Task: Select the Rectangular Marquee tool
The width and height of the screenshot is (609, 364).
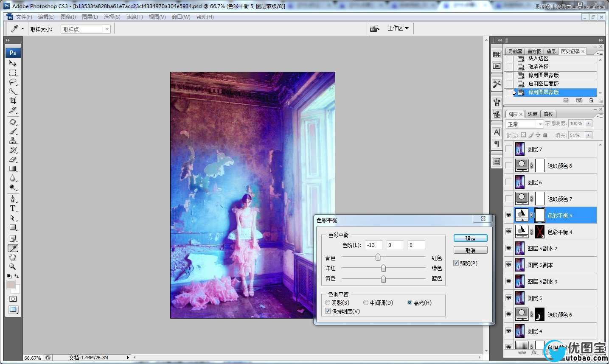Action: click(x=13, y=73)
